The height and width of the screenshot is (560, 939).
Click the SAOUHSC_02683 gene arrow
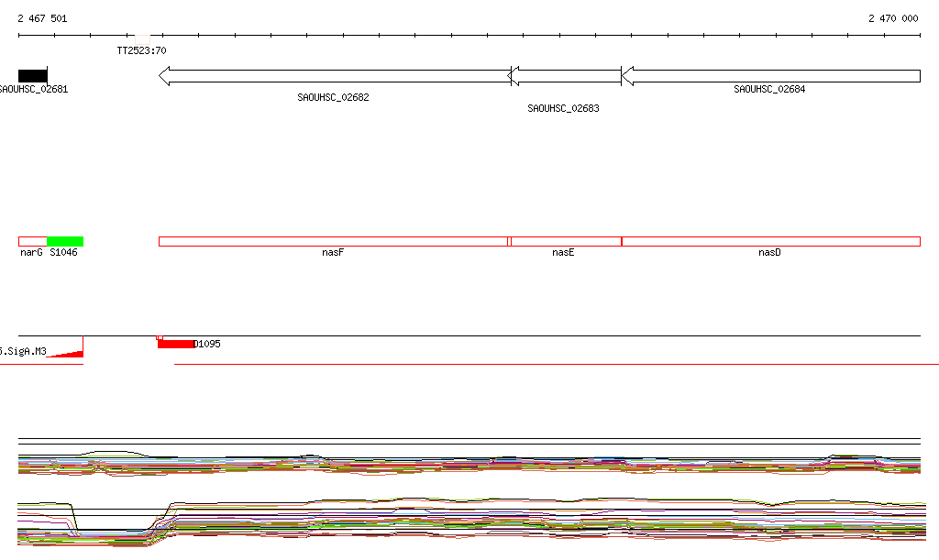click(565, 76)
